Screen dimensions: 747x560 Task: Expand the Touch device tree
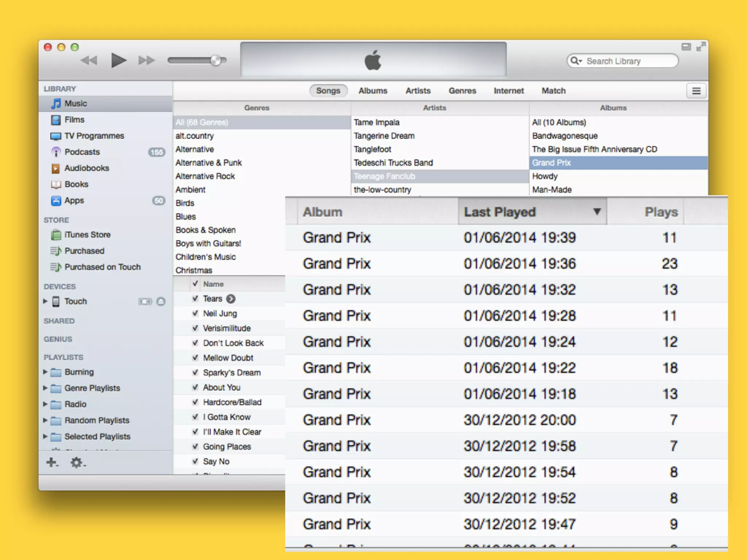click(45, 301)
